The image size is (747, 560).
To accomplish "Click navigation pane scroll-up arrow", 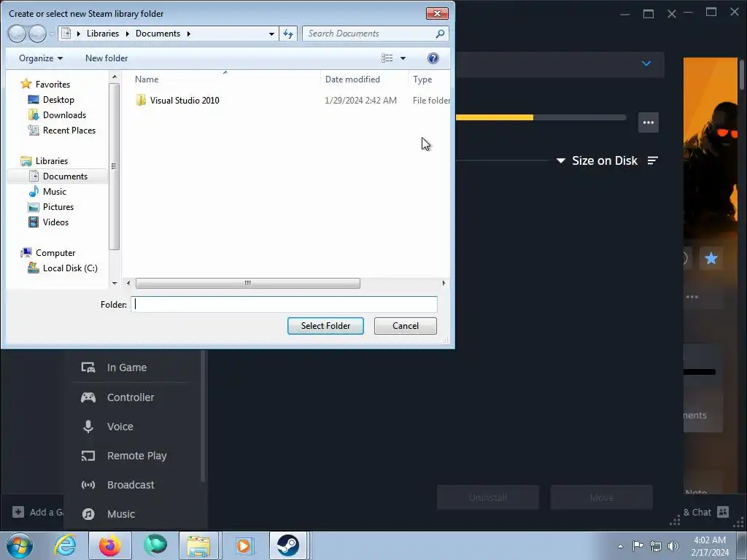I will point(115,77).
